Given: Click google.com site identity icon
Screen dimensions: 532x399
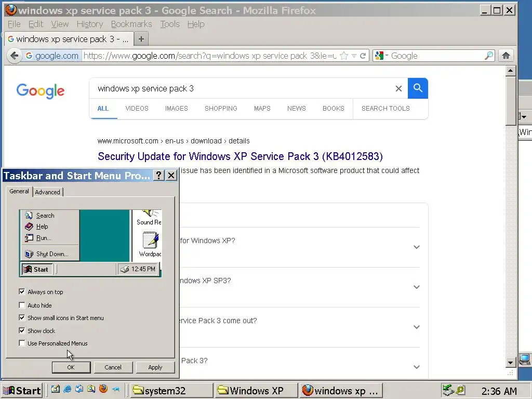Looking at the screenshot, I should [51, 56].
